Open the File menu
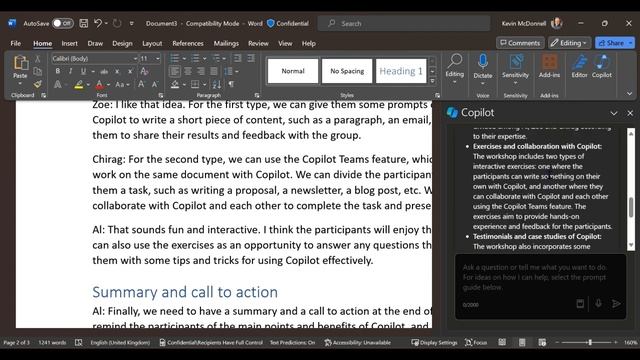Viewport: 640px width, 360px height. click(16, 43)
